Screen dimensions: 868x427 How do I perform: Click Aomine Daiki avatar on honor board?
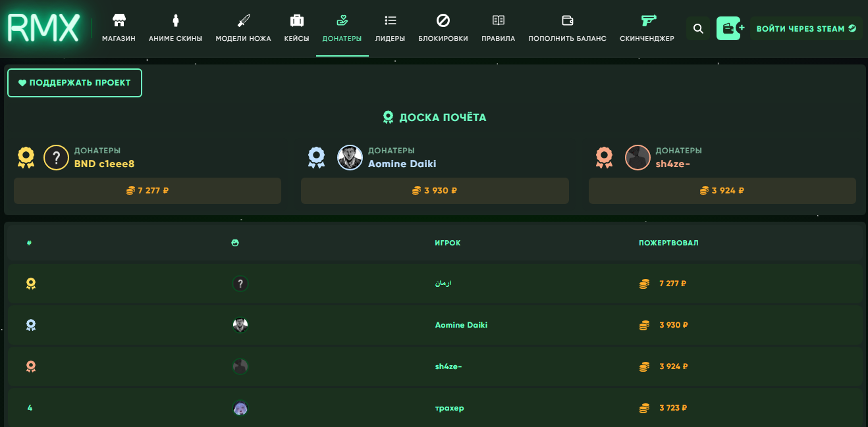click(x=350, y=158)
